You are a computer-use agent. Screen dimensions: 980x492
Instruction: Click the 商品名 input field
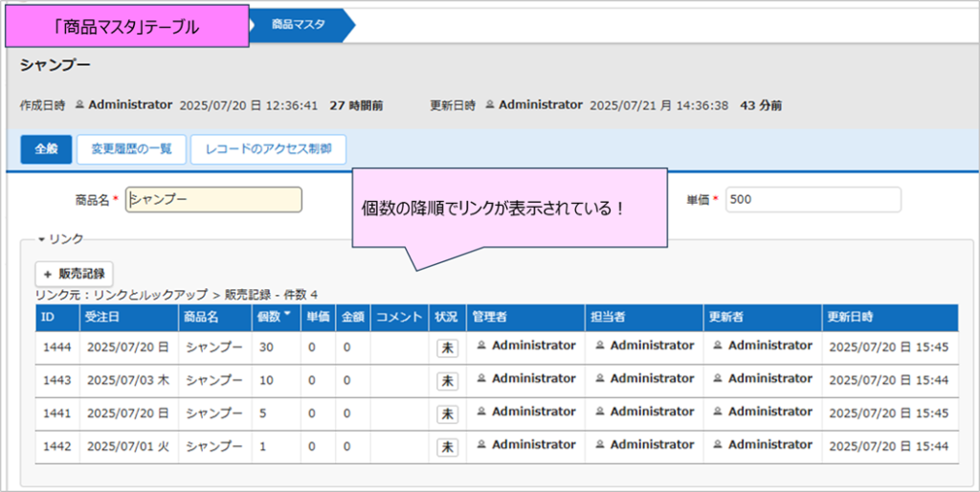213,199
